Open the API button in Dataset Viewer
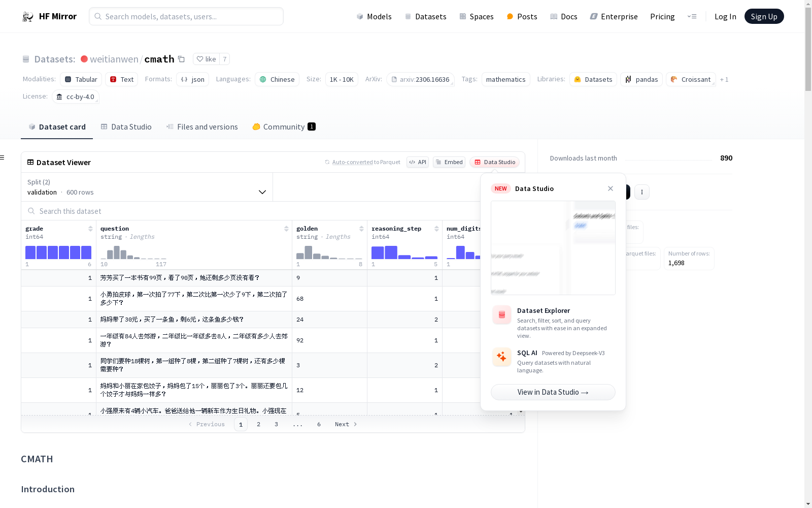The image size is (812, 508). [x=418, y=162]
